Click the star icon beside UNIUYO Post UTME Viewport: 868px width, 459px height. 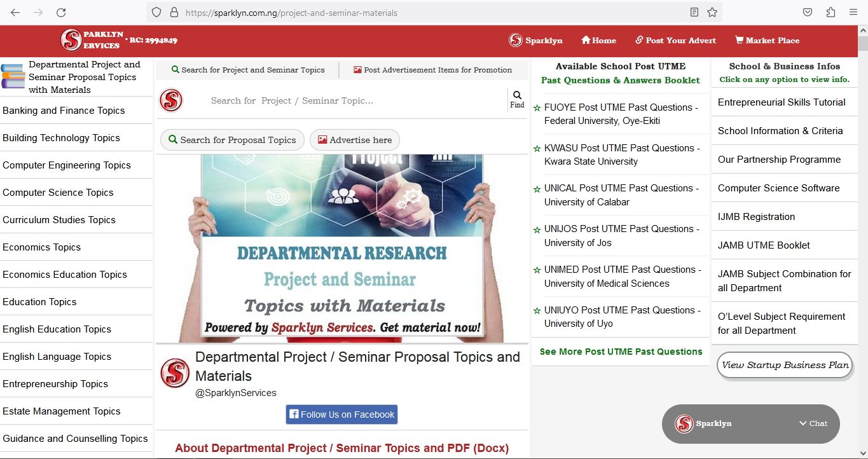[537, 311]
